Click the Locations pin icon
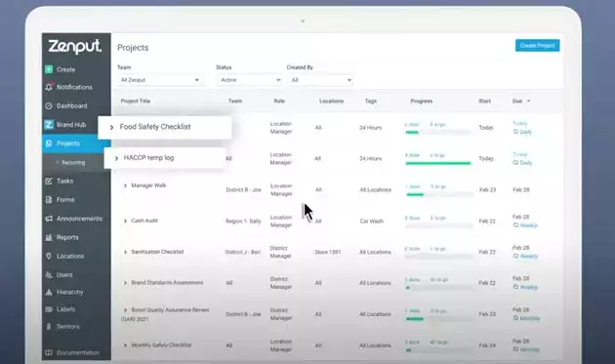Image resolution: width=615 pixels, height=364 pixels. pyautogui.click(x=49, y=256)
